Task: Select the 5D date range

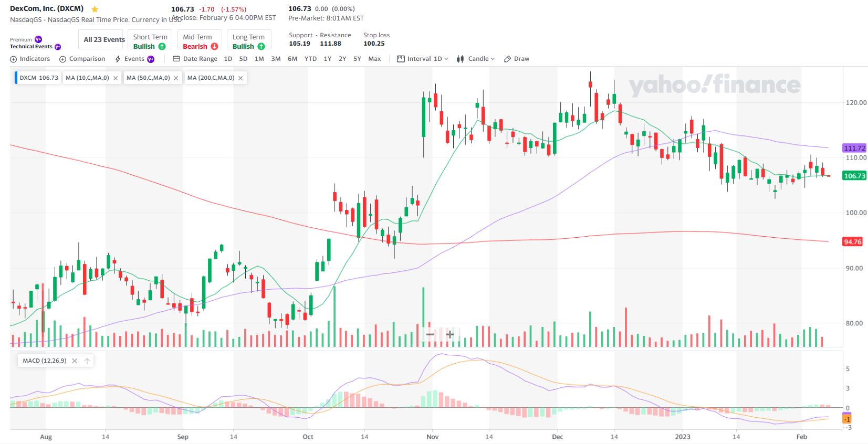Action: pos(243,59)
